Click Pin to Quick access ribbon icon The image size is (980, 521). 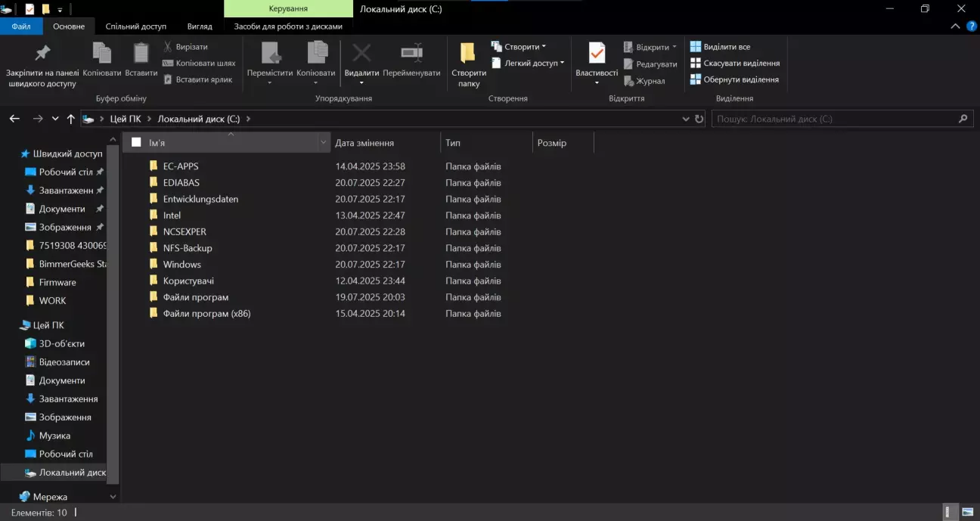point(42,53)
